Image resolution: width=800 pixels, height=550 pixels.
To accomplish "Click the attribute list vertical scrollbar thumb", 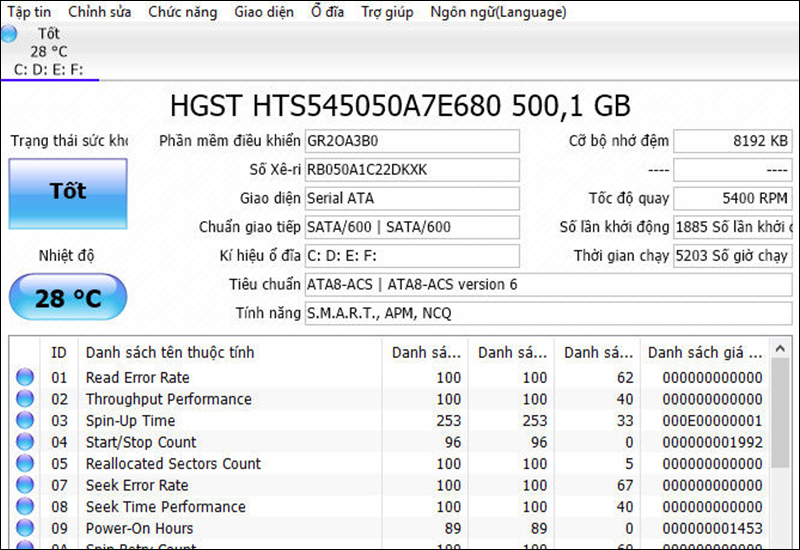I will [780, 412].
